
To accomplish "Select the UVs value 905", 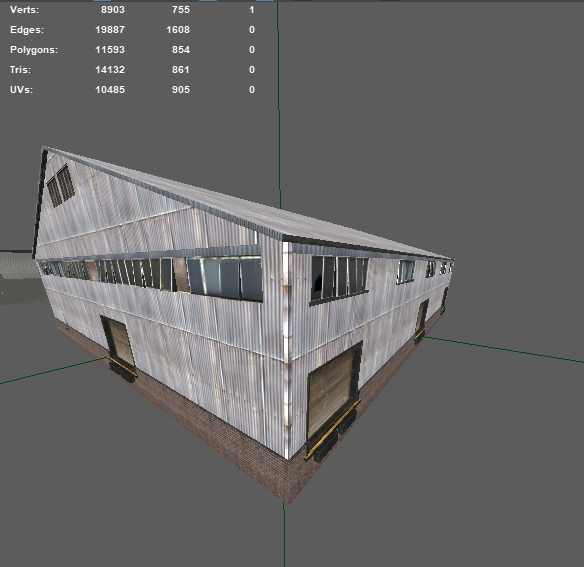I will 181,90.
